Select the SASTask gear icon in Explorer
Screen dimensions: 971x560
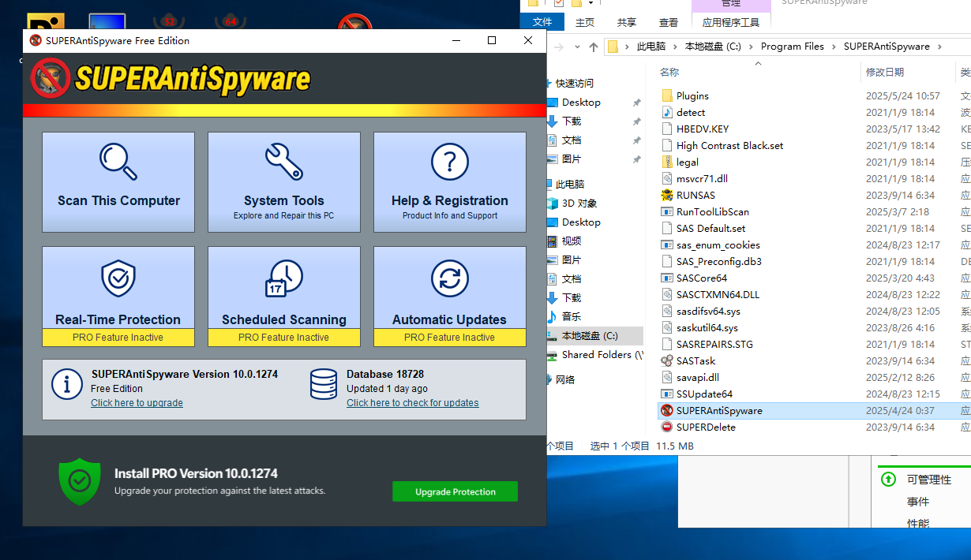[667, 360]
